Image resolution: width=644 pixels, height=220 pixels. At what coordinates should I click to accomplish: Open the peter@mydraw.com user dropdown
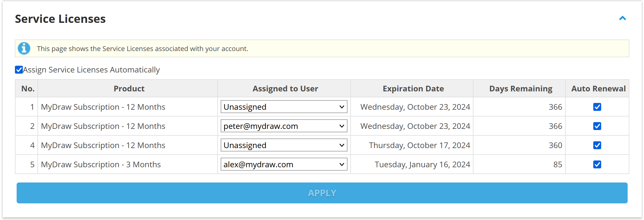[284, 126]
